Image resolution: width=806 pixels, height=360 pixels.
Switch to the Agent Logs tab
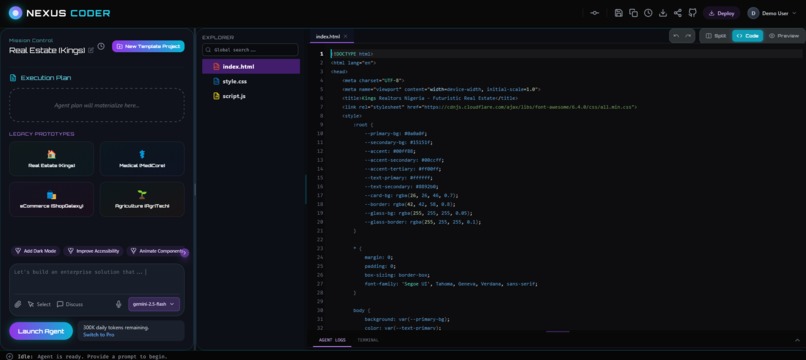tap(332, 340)
